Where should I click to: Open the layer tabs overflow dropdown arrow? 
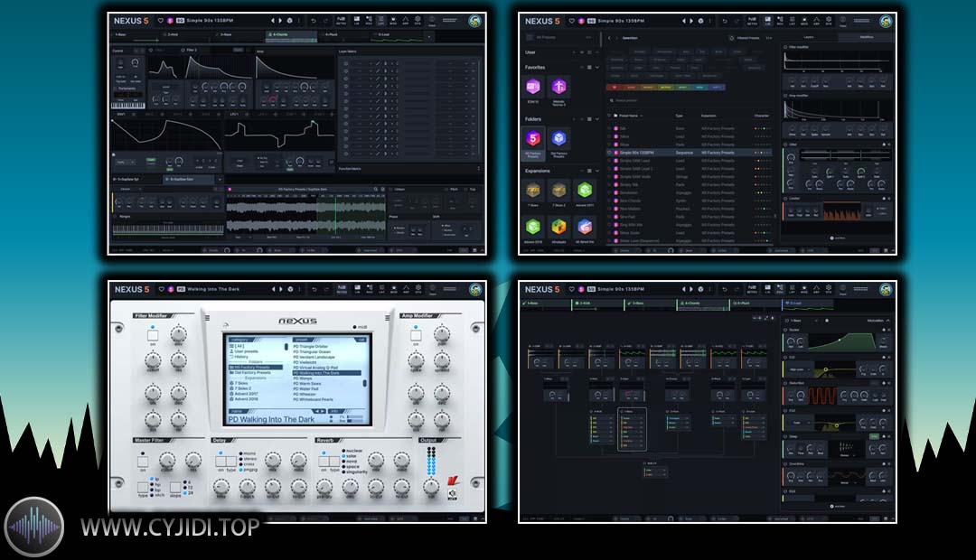[x=429, y=37]
